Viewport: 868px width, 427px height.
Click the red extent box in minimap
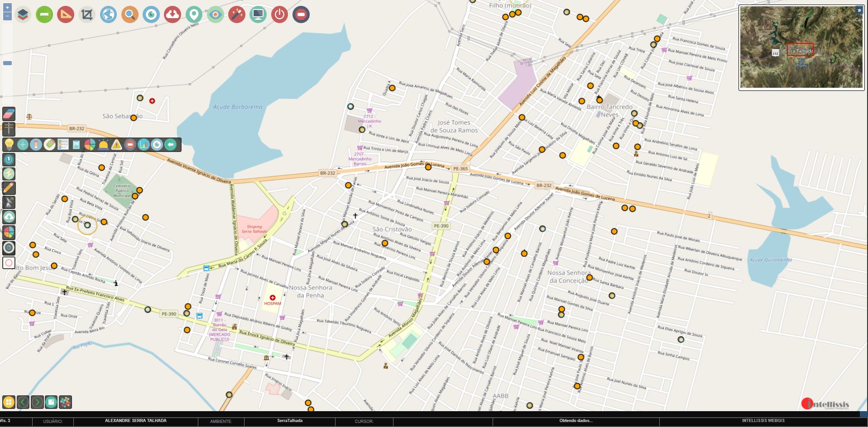(800, 49)
